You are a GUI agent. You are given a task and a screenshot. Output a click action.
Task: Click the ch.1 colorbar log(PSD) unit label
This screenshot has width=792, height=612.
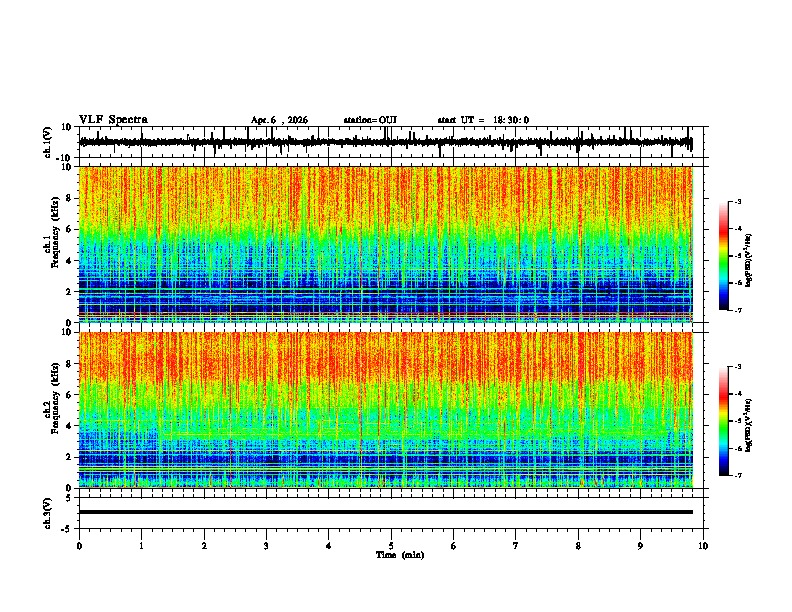[x=749, y=261]
